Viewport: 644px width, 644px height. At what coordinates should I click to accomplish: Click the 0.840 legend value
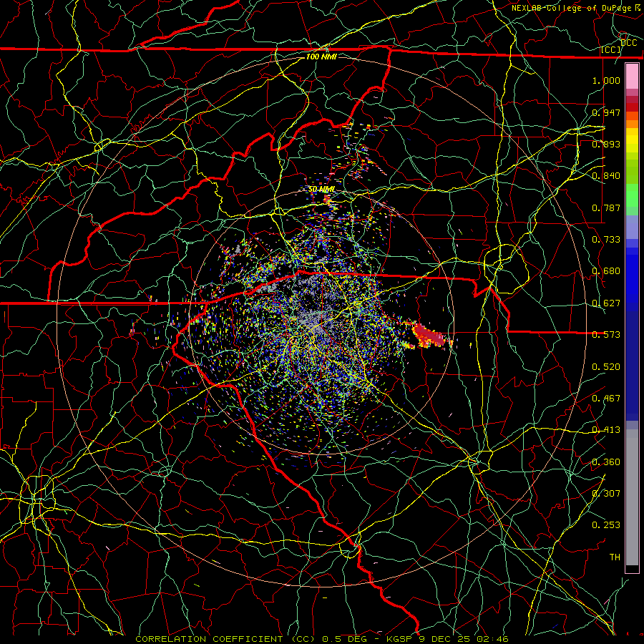tap(606, 176)
